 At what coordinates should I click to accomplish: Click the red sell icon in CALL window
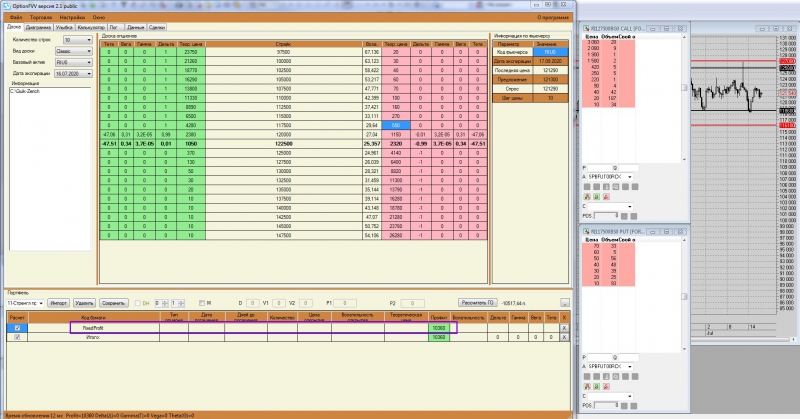coord(606,196)
